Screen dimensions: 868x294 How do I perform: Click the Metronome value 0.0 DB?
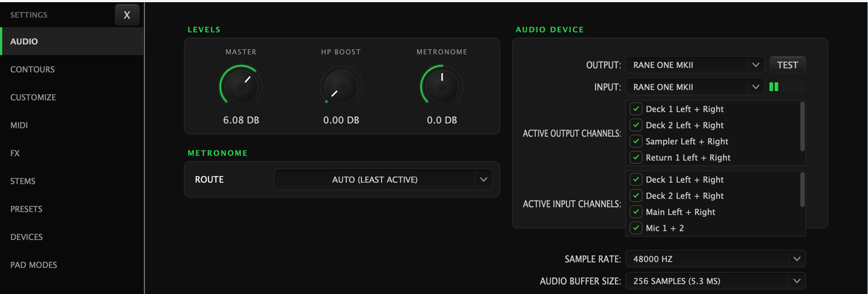[442, 120]
